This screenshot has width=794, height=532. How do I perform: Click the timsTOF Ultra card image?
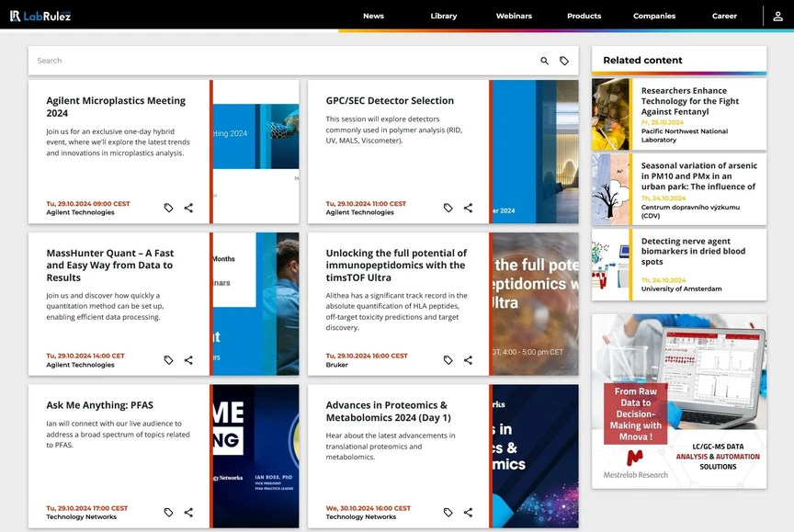[536, 304]
